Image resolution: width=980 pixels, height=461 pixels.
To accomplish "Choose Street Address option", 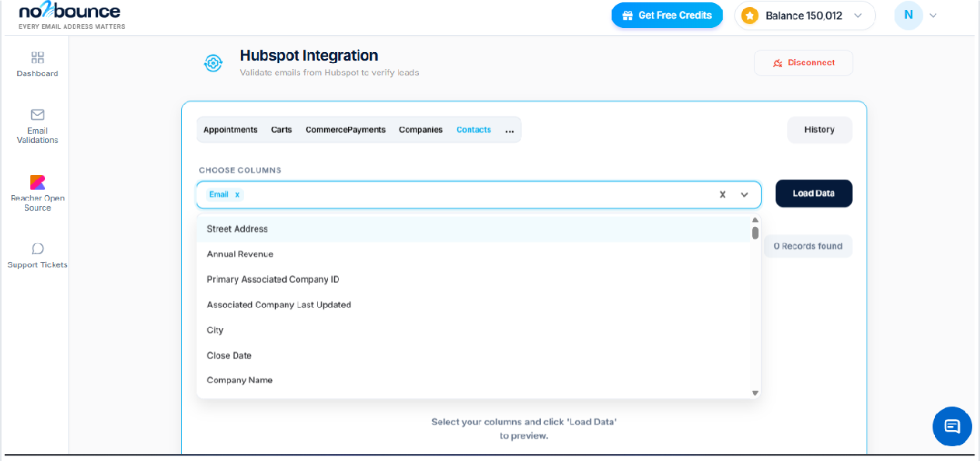I will (474, 229).
